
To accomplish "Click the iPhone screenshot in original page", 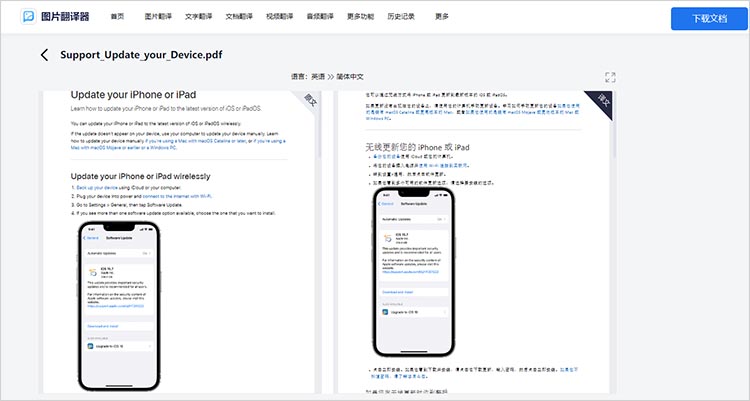I will pyautogui.click(x=119, y=306).
